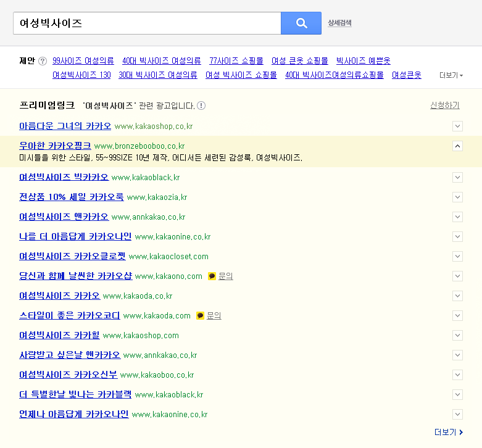Viewport: 482px width, 448px height.
Task: Click 문의 next to www.kakaoda.com
Action: point(214,315)
